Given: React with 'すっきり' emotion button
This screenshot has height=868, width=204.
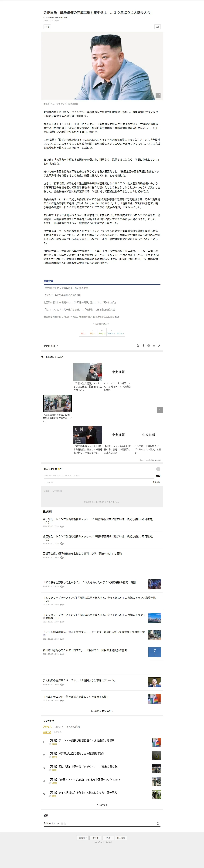Looking at the screenshot, I should coord(102,332).
